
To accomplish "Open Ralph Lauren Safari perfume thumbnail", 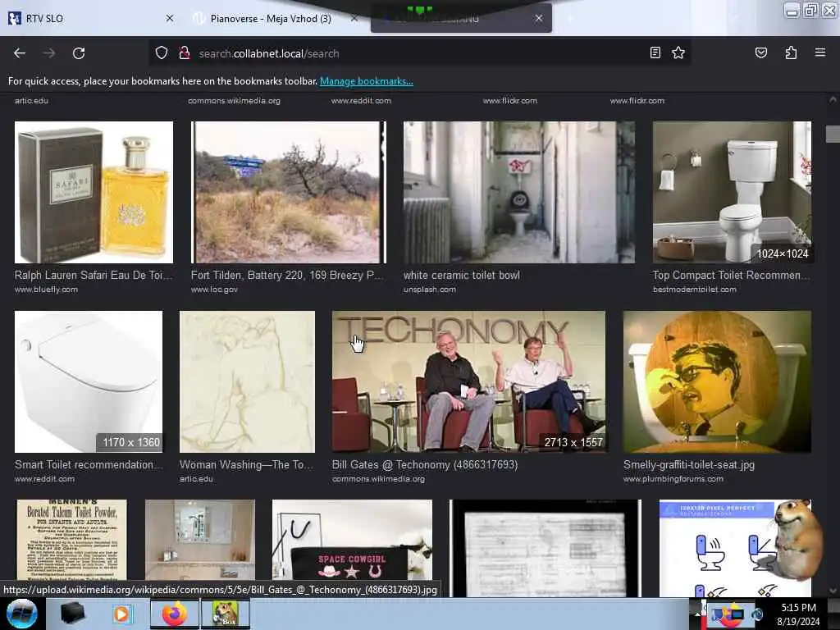I will tap(94, 192).
